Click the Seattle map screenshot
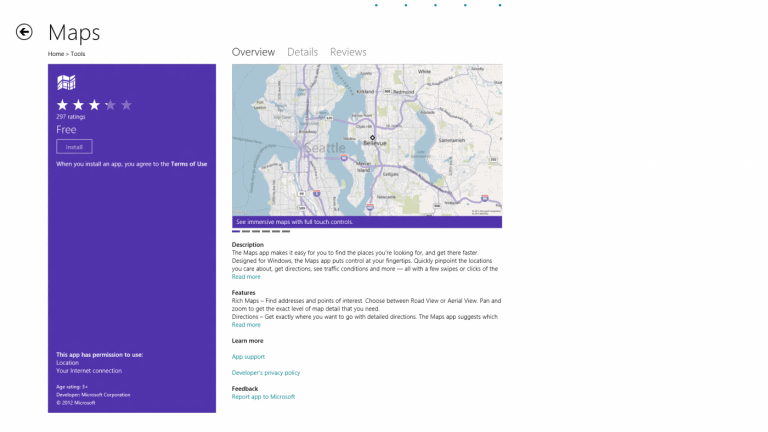This screenshot has width=768, height=432. coord(367,140)
